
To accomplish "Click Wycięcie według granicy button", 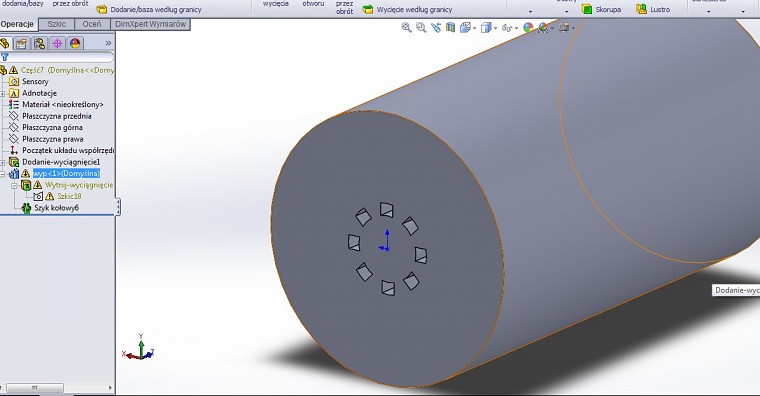I will point(408,9).
